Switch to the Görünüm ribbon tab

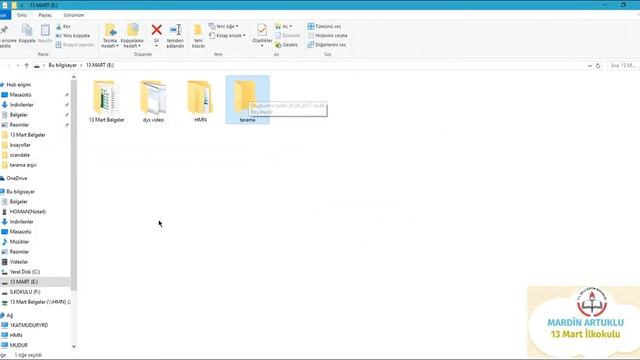pyautogui.click(x=74, y=15)
